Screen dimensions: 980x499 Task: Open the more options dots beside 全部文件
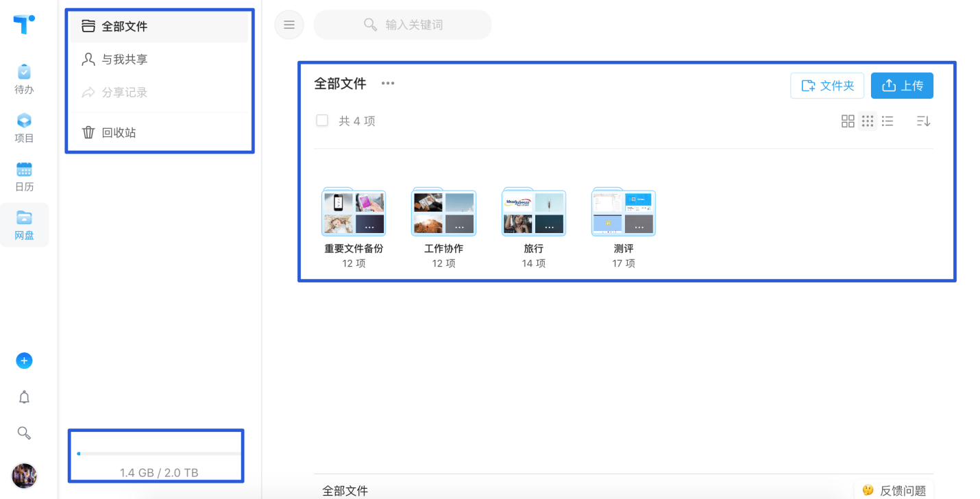388,84
